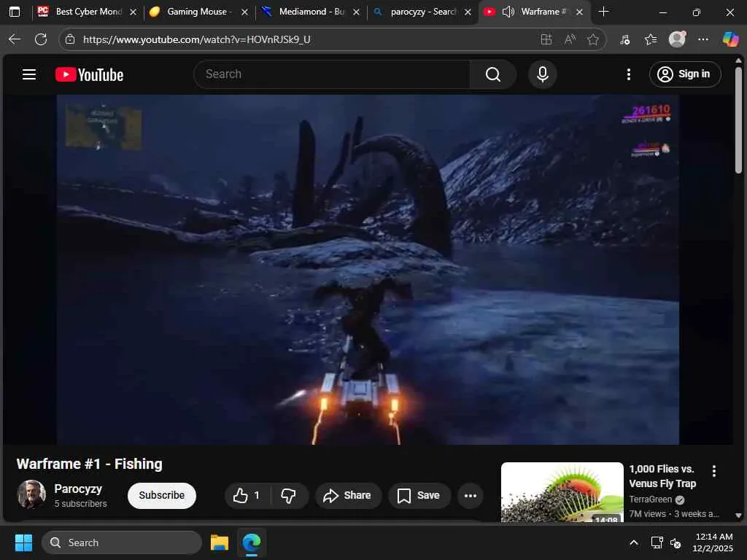The height and width of the screenshot is (560, 747).
Task: Start voice search with microphone icon
Action: pos(542,74)
